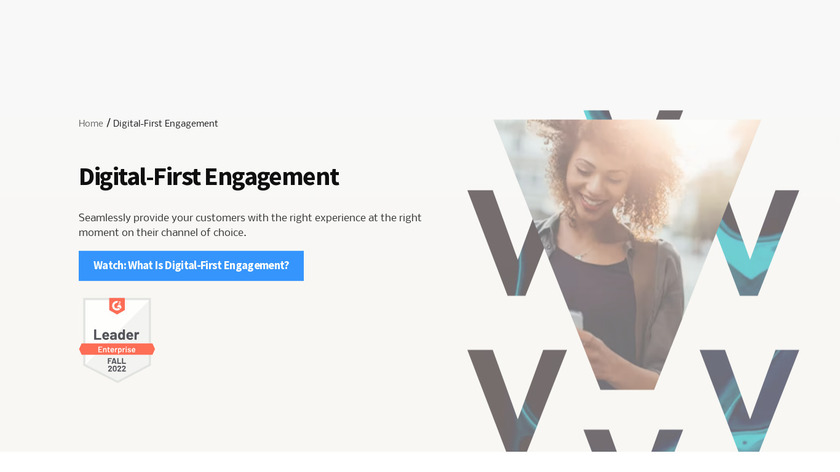Click the Watch: What Is Digital-First Engagement button
The image size is (840, 472).
(x=191, y=266)
